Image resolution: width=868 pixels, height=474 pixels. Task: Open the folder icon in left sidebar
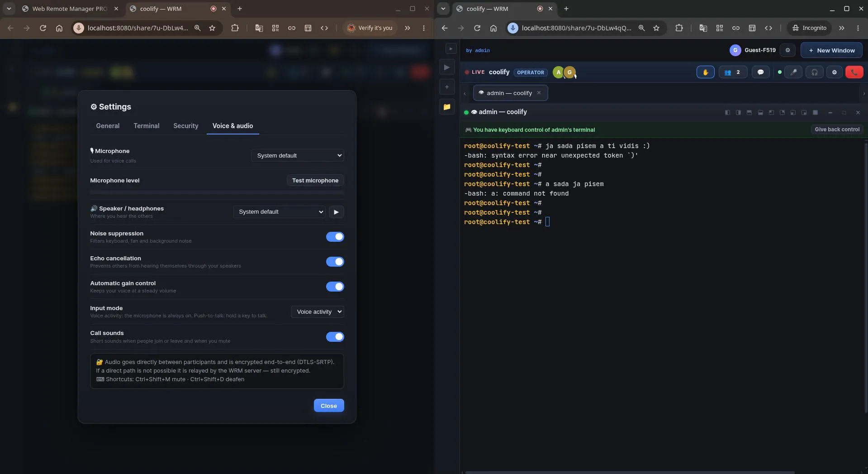pos(447,107)
